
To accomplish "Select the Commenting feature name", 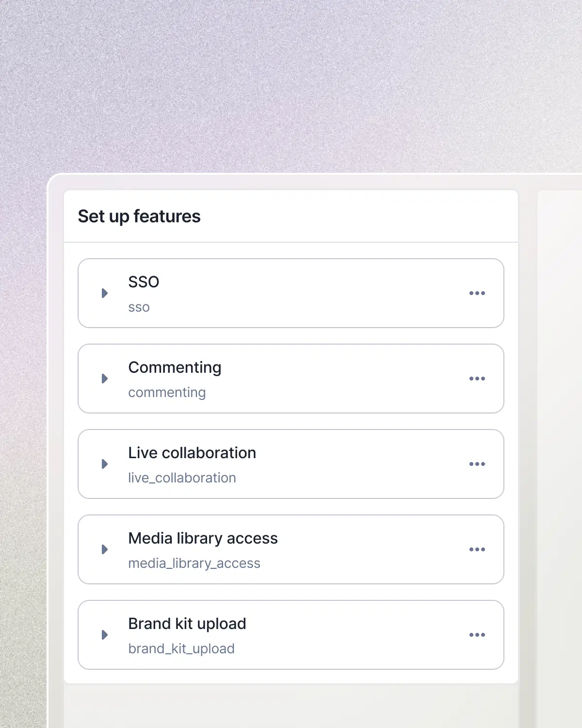I will click(x=175, y=367).
